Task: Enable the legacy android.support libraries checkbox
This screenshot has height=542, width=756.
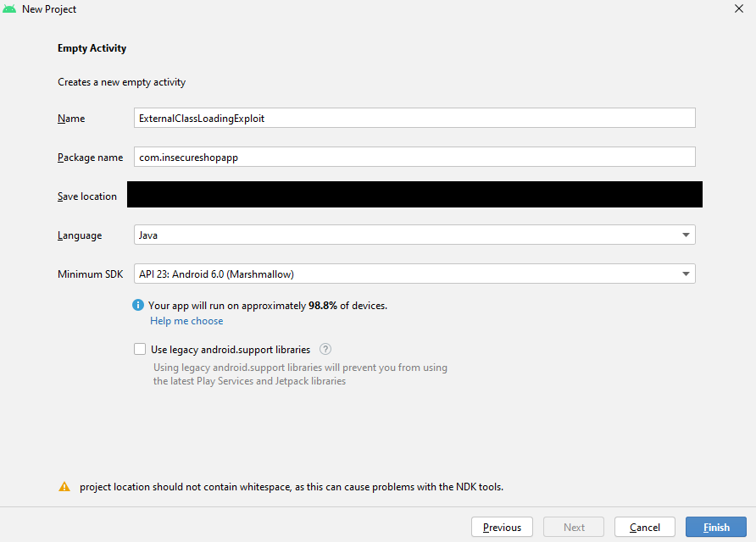Action: click(x=140, y=349)
